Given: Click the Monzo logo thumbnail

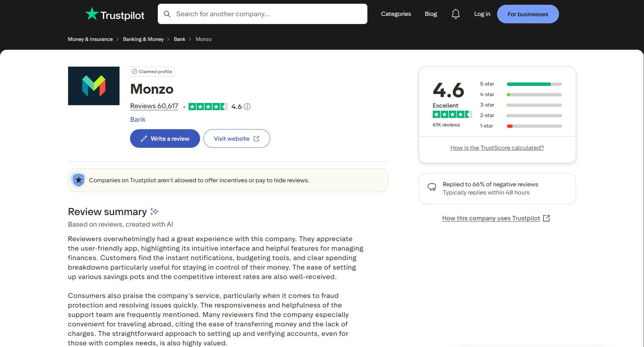Looking at the screenshot, I should [x=93, y=86].
